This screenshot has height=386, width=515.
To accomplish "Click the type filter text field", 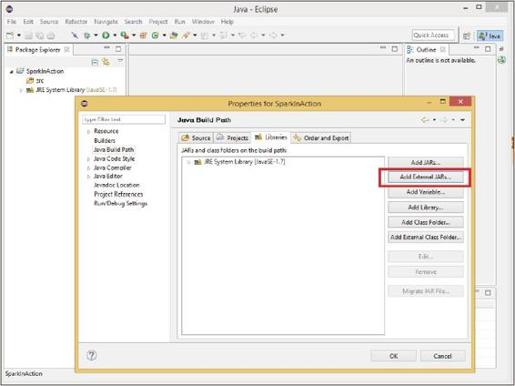I will coord(124,119).
